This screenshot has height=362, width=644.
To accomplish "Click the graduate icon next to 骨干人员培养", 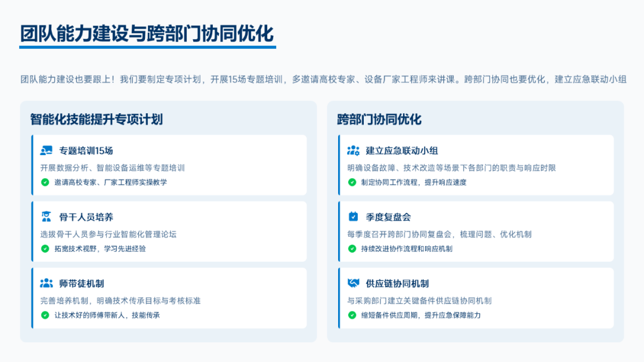I will pos(47,217).
